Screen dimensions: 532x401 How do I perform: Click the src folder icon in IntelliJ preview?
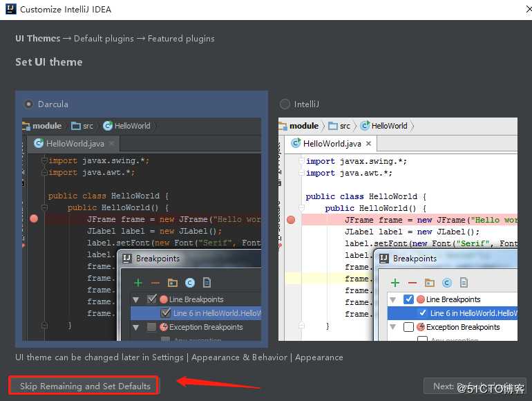coord(333,126)
